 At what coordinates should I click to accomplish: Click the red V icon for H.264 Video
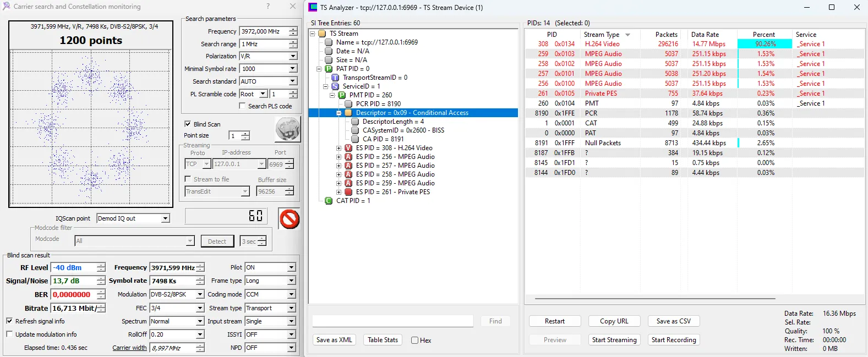[x=348, y=148]
